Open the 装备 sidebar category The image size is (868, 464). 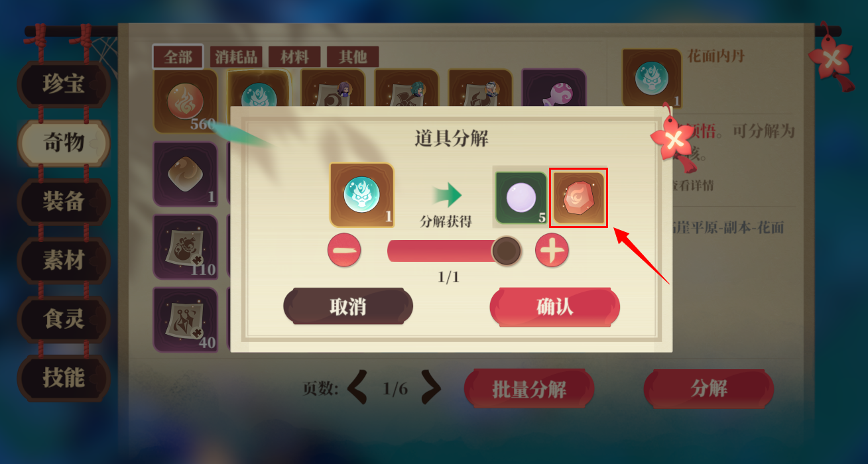coord(64,202)
